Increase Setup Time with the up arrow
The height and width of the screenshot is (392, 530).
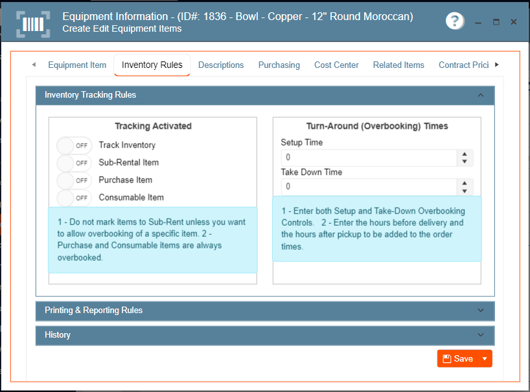point(465,154)
